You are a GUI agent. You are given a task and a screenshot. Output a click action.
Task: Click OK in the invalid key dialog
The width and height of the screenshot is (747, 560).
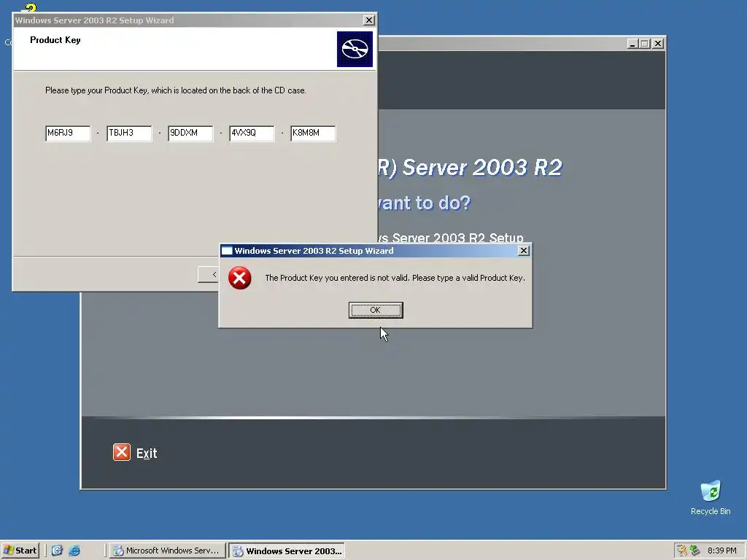pos(376,310)
